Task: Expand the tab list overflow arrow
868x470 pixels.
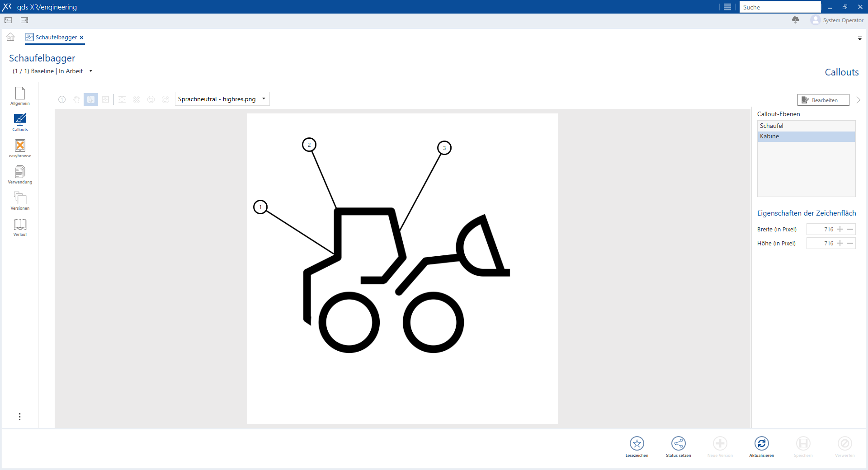Action: point(859,38)
